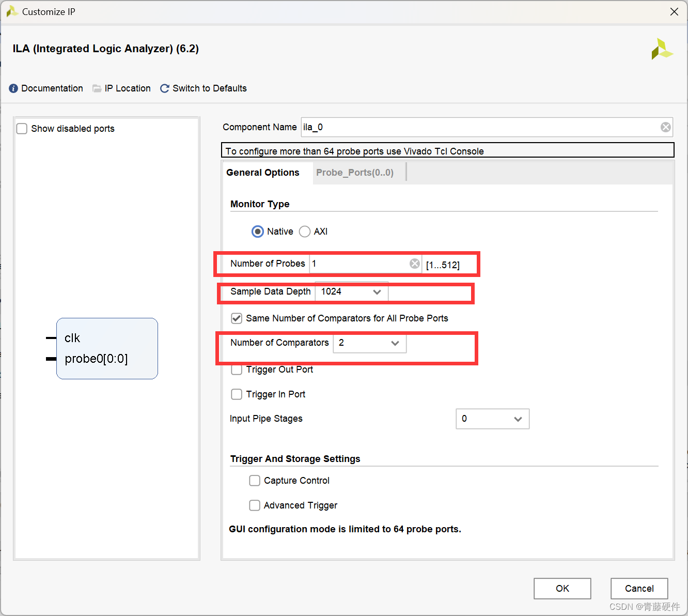Open the Documentation link
Viewport: 688px width, 616px height.
52,88
